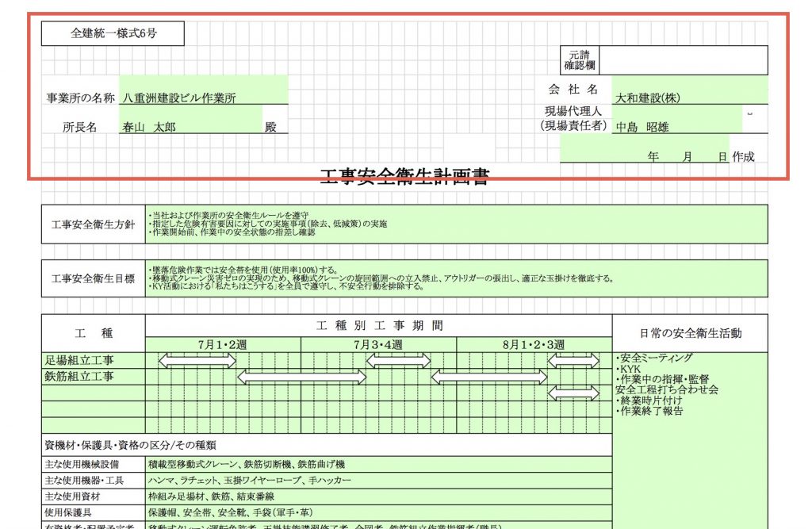Click the 工事安全衛生目標 row header
This screenshot has width=812, height=529.
94,278
